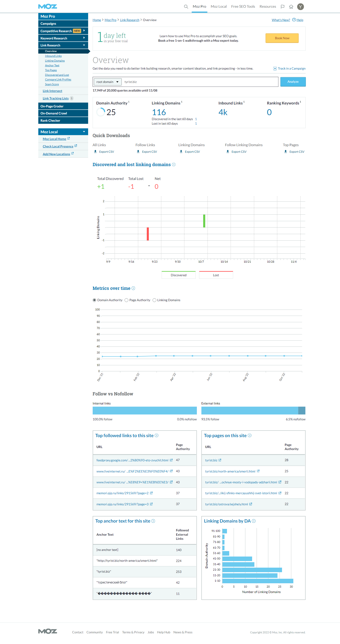Open the user avatar Y icon

(x=300, y=7)
